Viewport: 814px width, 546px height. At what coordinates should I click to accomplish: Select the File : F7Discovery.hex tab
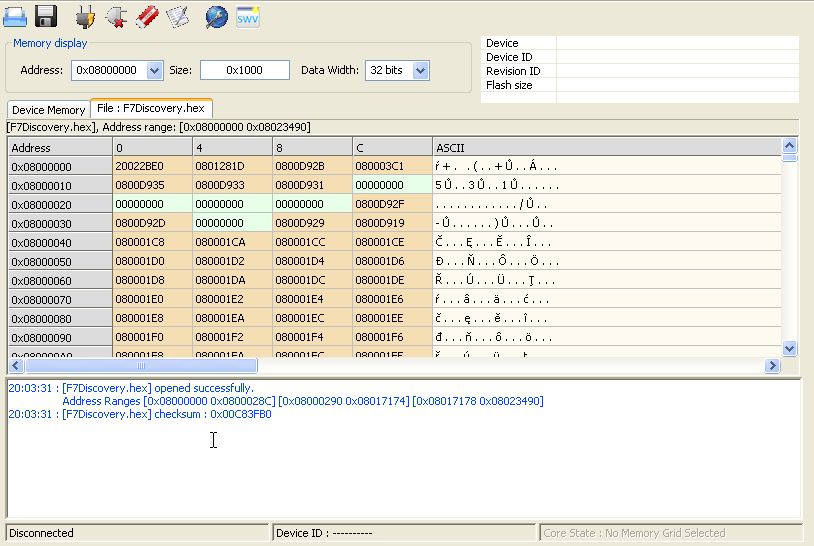tap(151, 108)
